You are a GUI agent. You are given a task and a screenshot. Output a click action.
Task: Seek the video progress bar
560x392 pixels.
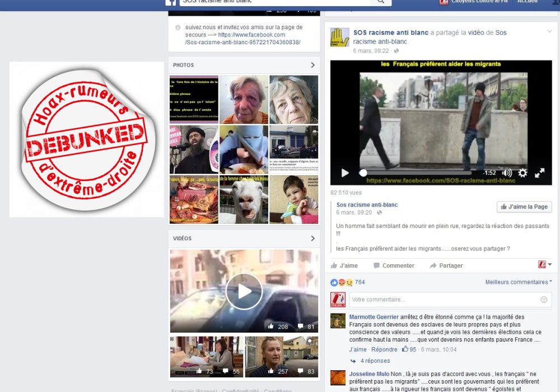tap(415, 173)
